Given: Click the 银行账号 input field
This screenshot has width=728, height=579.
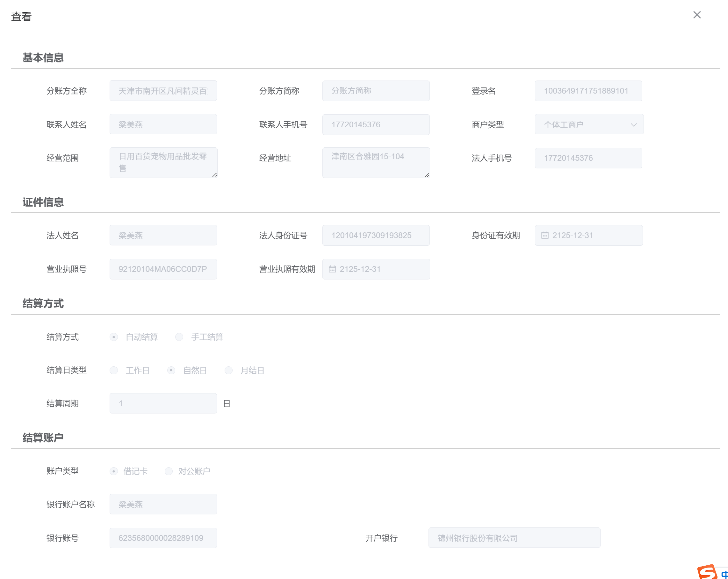Looking at the screenshot, I should [x=163, y=538].
